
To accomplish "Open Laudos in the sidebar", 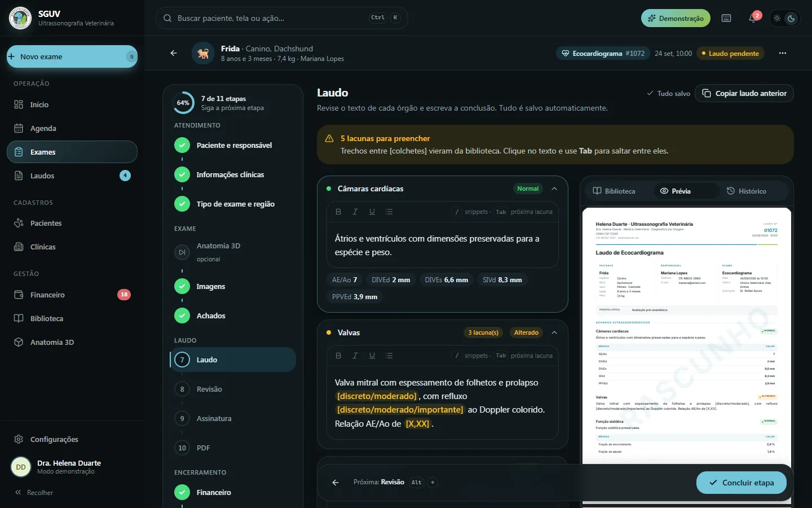I will coord(72,176).
